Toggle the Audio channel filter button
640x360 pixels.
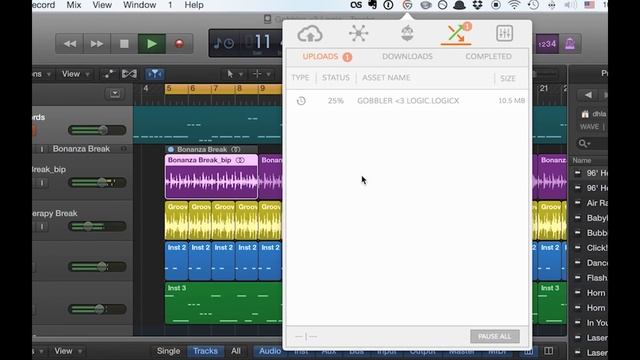[270, 351]
